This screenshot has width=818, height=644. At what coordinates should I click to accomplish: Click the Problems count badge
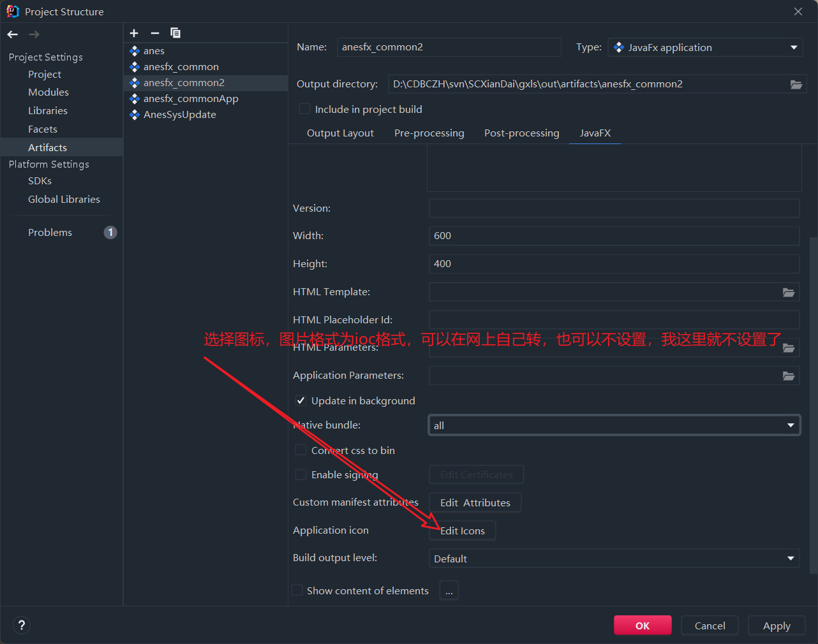[110, 232]
